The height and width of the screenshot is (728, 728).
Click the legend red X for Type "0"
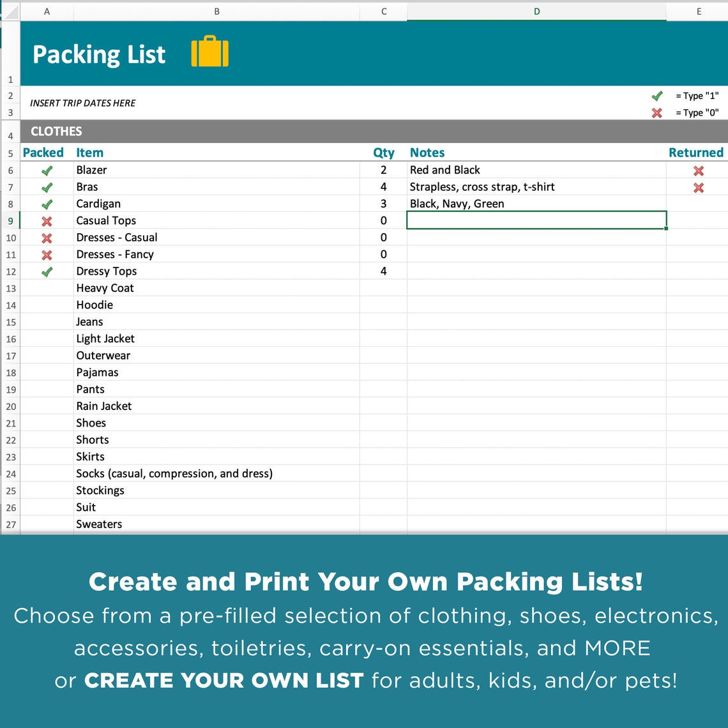(657, 113)
